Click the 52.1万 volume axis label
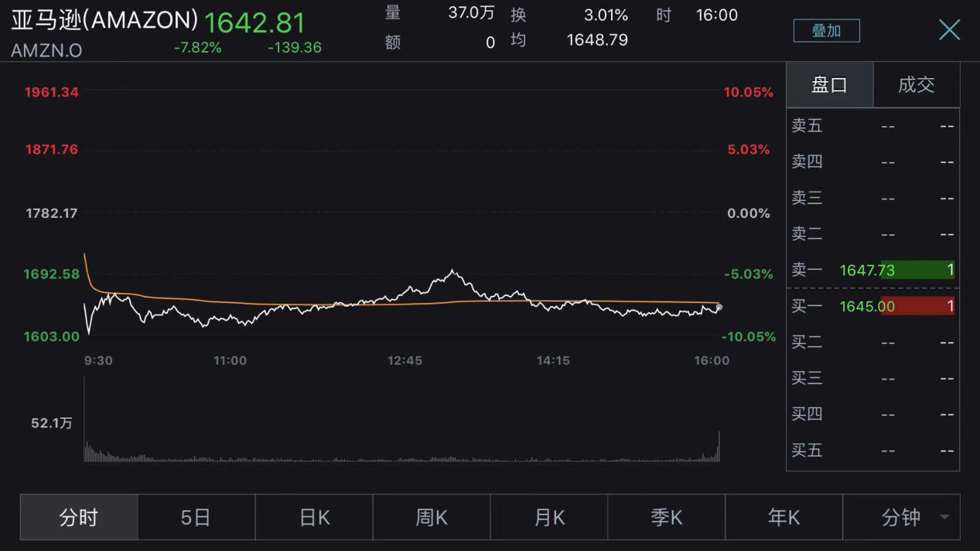980x551 pixels. (x=52, y=423)
